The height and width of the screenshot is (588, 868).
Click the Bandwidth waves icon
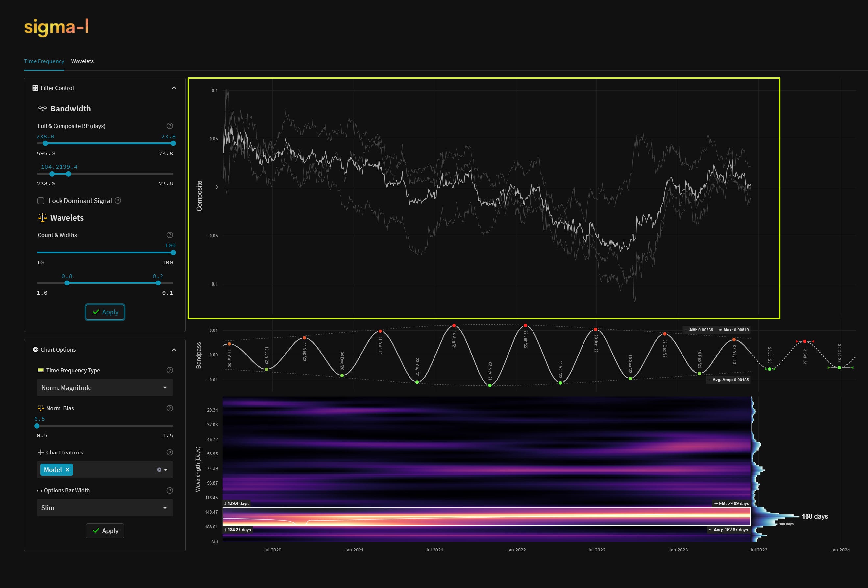coord(42,108)
